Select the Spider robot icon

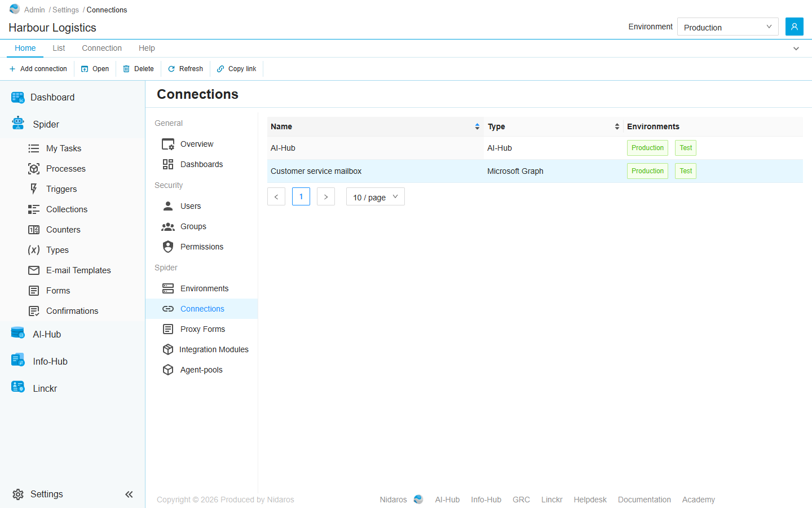click(x=18, y=124)
